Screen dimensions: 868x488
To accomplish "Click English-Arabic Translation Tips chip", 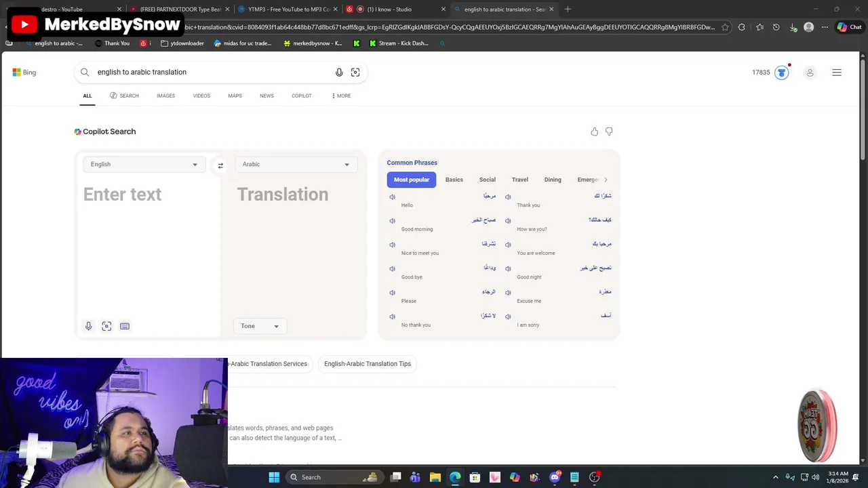I will [368, 364].
